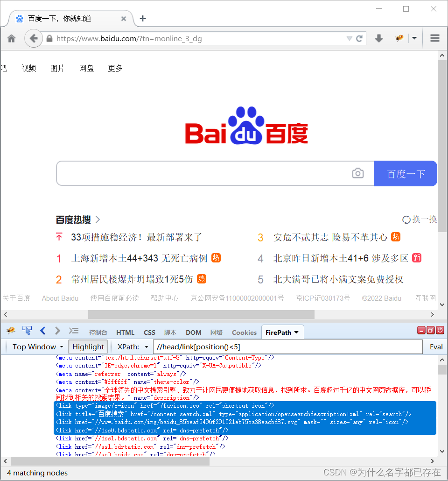Open the 更多 navigation link
This screenshot has width=448, height=481.
point(115,68)
